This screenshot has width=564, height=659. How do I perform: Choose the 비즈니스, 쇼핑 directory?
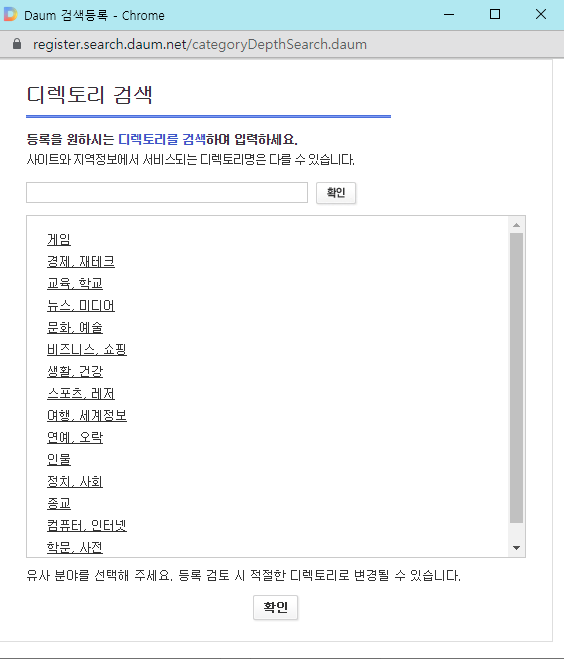(x=87, y=349)
